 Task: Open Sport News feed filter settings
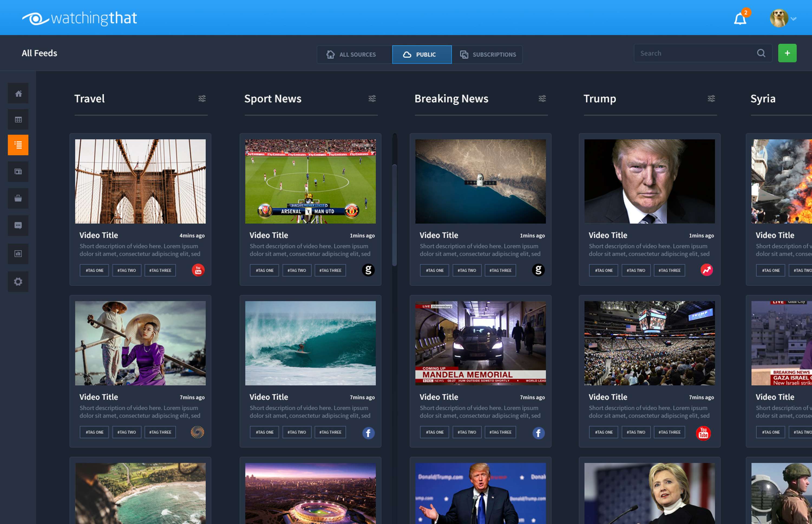tap(372, 99)
